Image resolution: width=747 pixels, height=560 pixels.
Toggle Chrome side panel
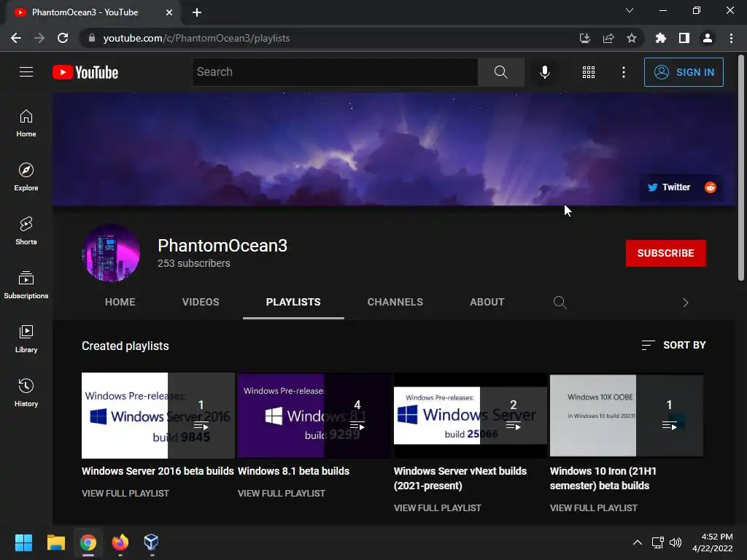click(x=684, y=38)
